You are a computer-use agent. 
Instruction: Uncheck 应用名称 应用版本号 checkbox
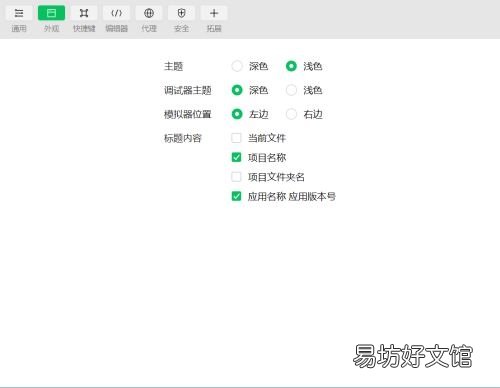(x=236, y=196)
